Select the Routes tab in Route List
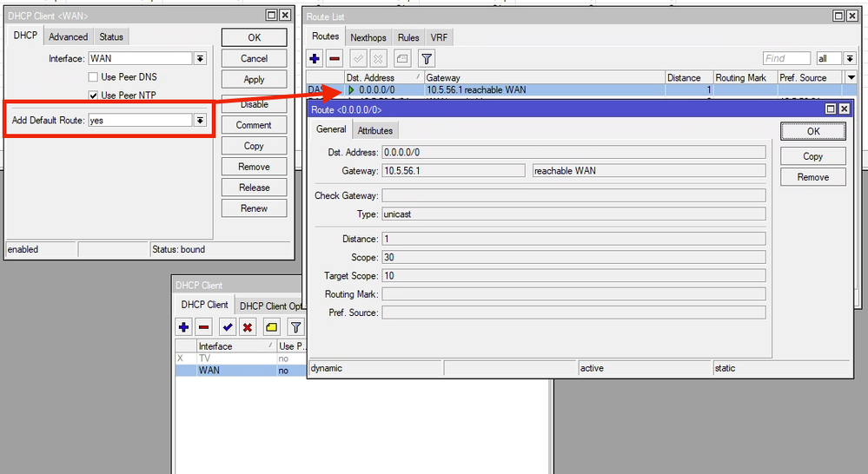868x474 pixels. 326,36
